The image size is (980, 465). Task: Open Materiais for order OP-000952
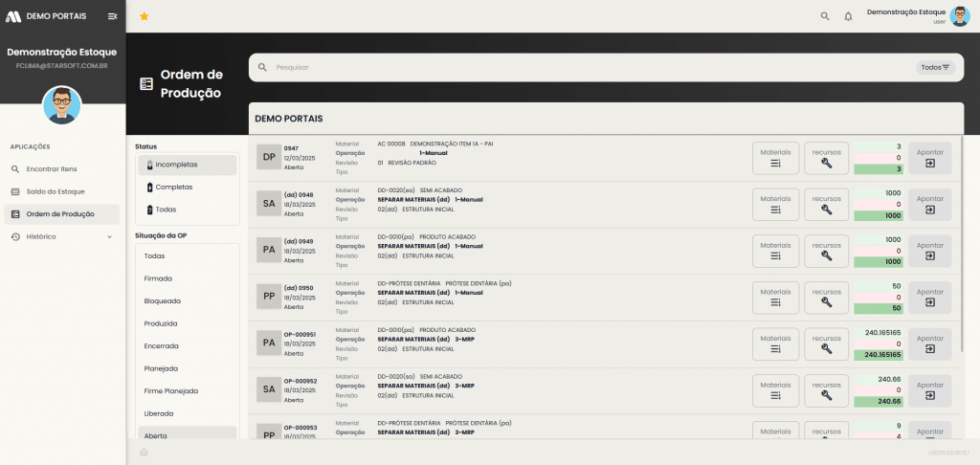coord(775,390)
